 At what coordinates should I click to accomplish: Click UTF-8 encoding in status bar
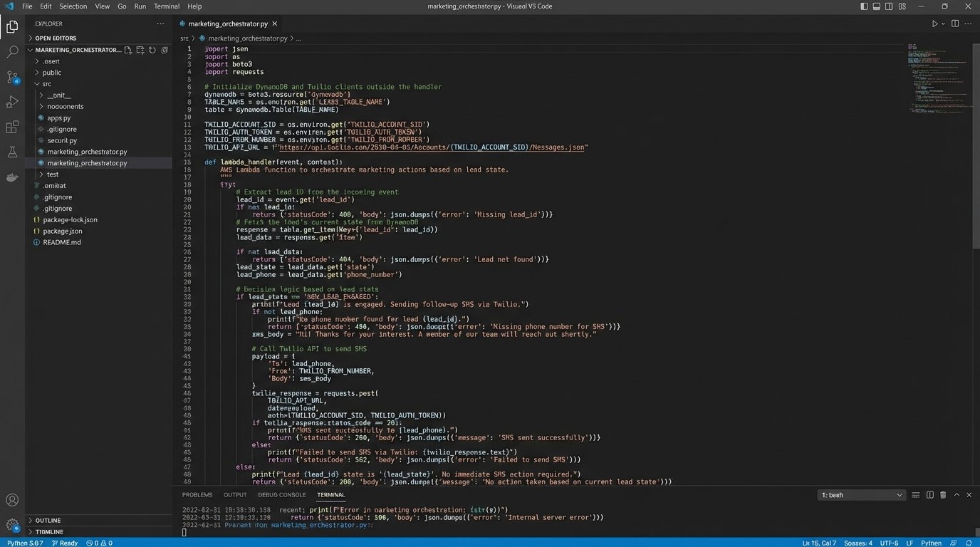tap(888, 543)
